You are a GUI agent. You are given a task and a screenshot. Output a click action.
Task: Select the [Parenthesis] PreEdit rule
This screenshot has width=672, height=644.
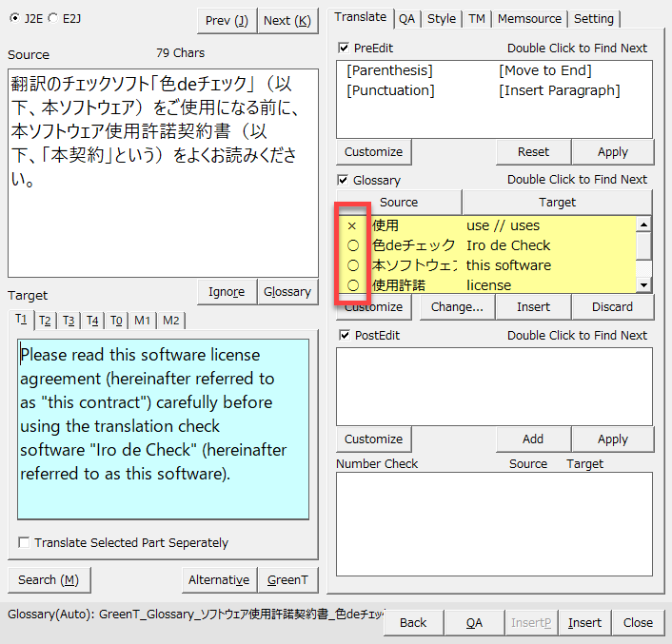point(389,70)
